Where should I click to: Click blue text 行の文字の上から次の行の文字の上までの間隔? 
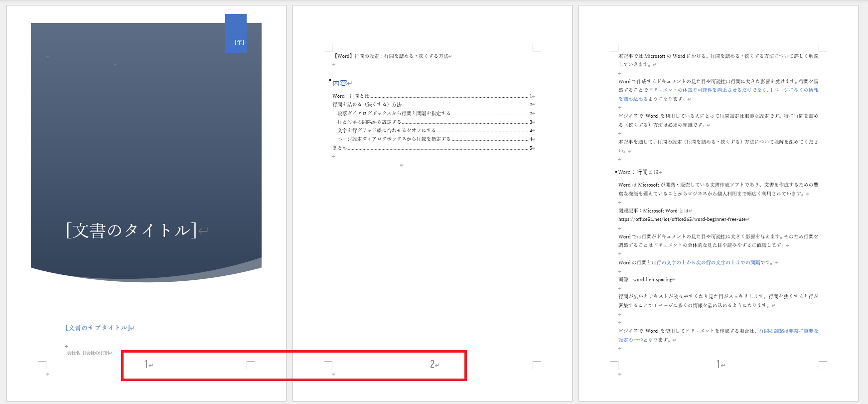(708, 262)
